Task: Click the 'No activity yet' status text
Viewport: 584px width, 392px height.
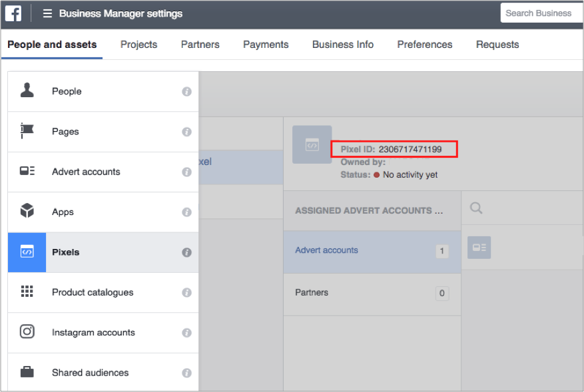Action: [410, 174]
